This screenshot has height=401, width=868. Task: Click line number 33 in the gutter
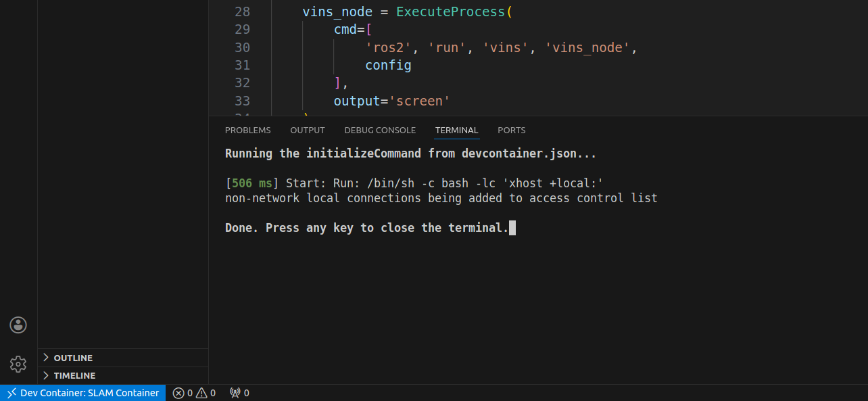[x=241, y=101]
